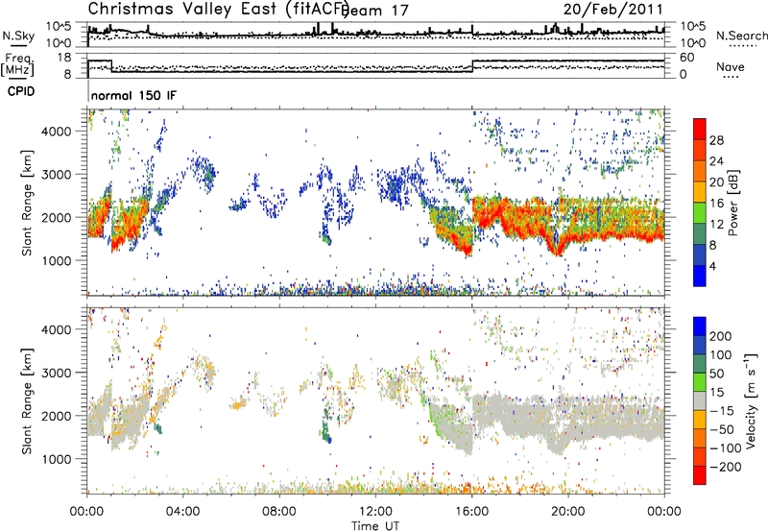768x532 pixels.
Task: Click the frequency step-up in line at 16:00
Action: (472, 66)
